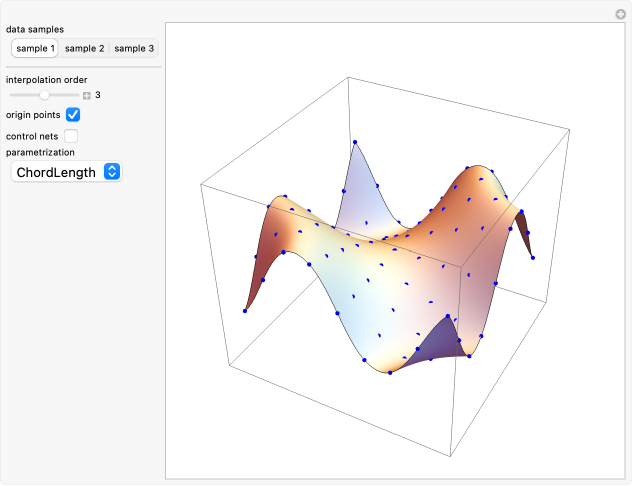Image resolution: width=632 pixels, height=486 pixels.
Task: Click the blue up-down arrows of the parametrization popup
Action: [x=112, y=172]
